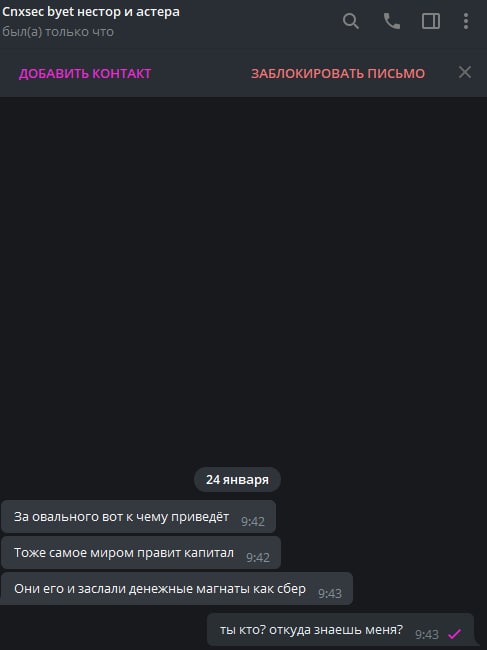Open profile via name Cnxsec byet нестор и астера
The height and width of the screenshot is (650, 487).
pyautogui.click(x=91, y=12)
